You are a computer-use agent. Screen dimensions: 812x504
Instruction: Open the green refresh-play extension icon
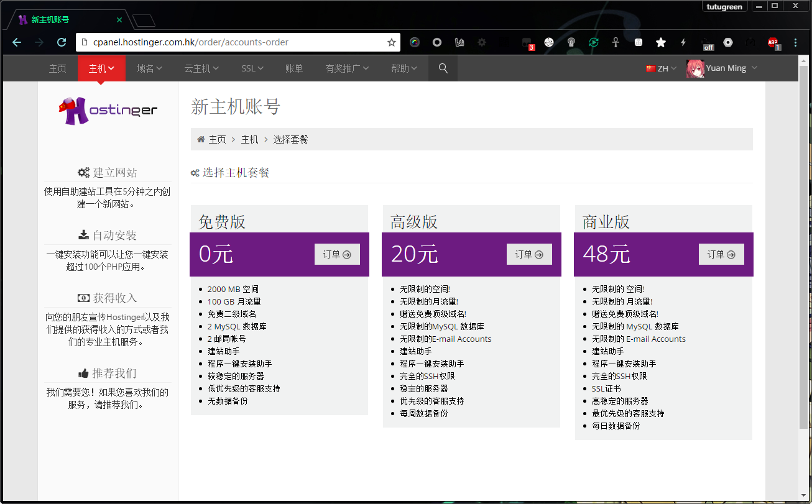pos(594,42)
